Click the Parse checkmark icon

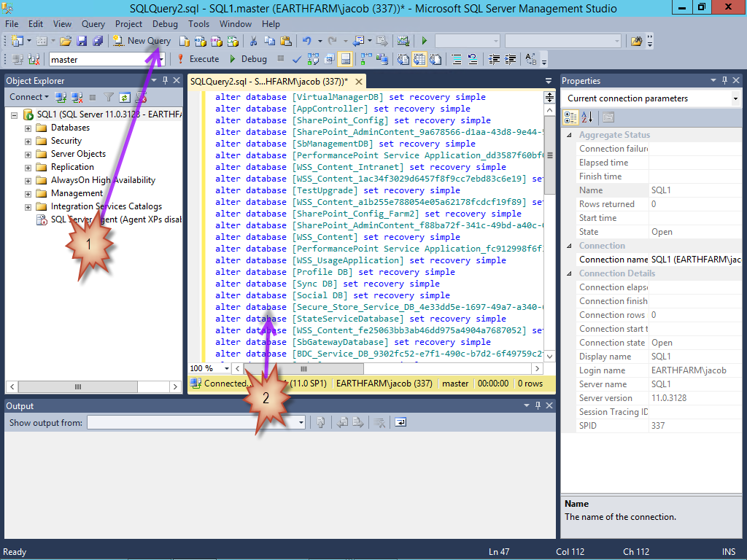[x=296, y=60]
